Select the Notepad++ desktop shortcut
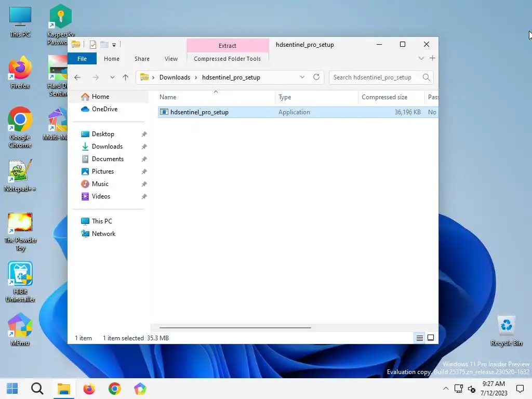Screen dimensions: 532x399 [x=20, y=176]
